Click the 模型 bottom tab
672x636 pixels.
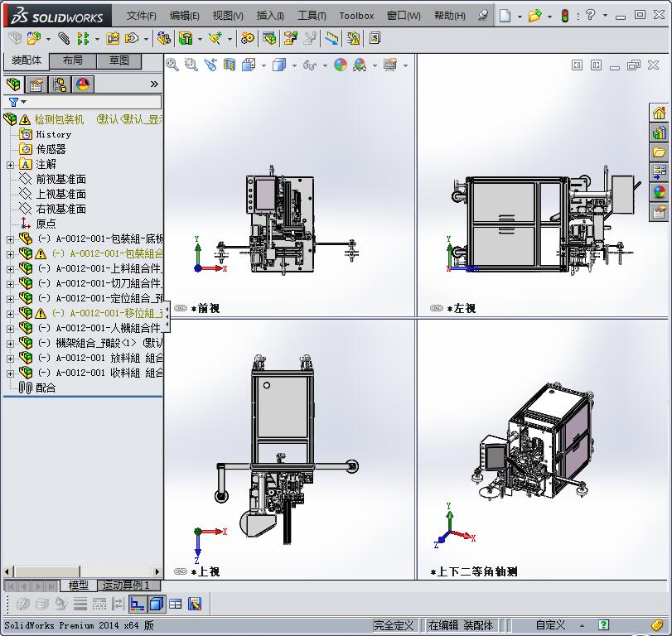pos(79,585)
